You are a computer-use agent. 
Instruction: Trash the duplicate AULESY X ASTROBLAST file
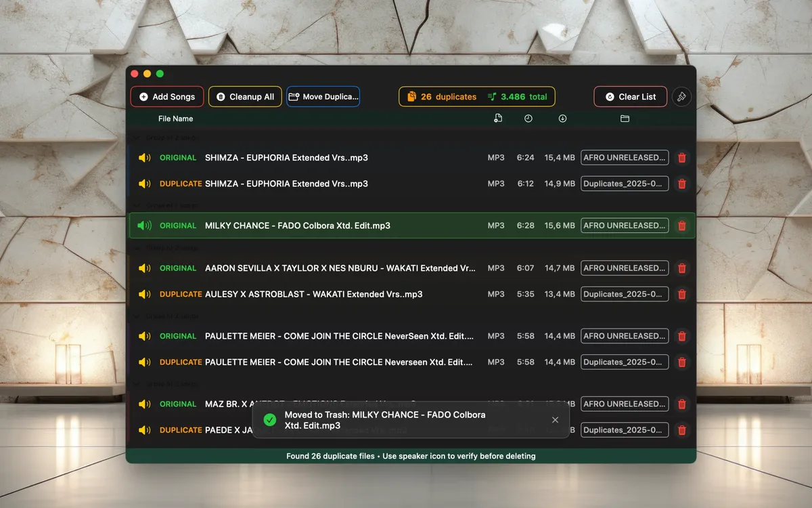(682, 294)
